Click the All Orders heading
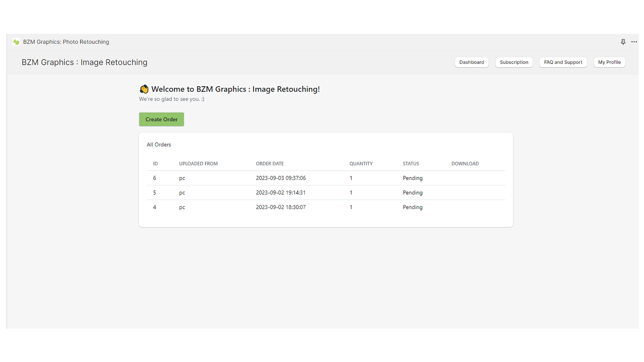The image size is (644, 362). point(159,145)
